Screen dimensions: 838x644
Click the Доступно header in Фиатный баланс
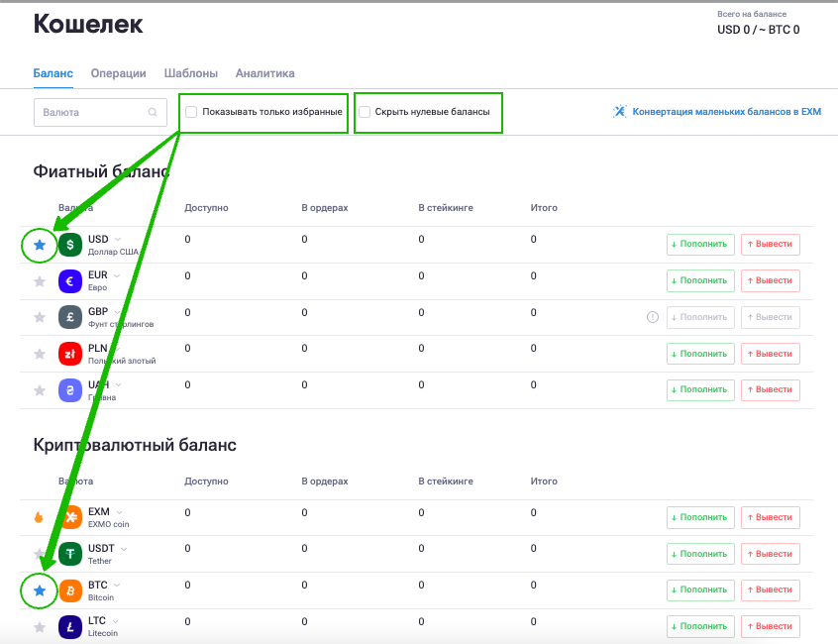click(206, 208)
